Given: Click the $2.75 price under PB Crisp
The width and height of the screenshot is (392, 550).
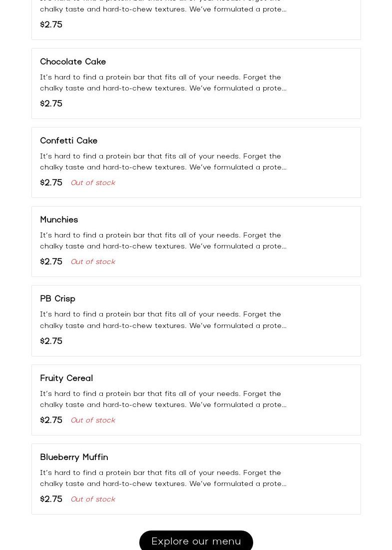Looking at the screenshot, I should pyautogui.click(x=51, y=341).
